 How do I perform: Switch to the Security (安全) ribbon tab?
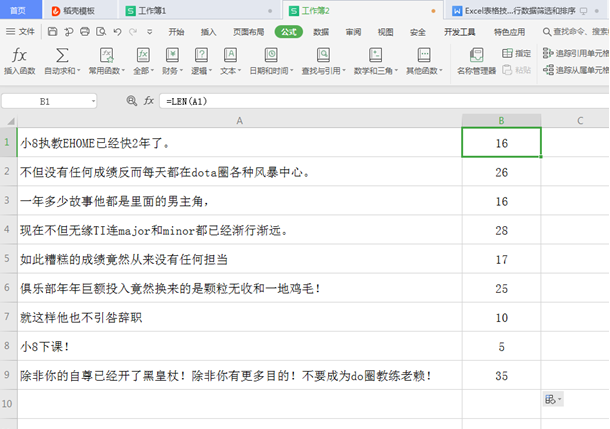coord(417,32)
